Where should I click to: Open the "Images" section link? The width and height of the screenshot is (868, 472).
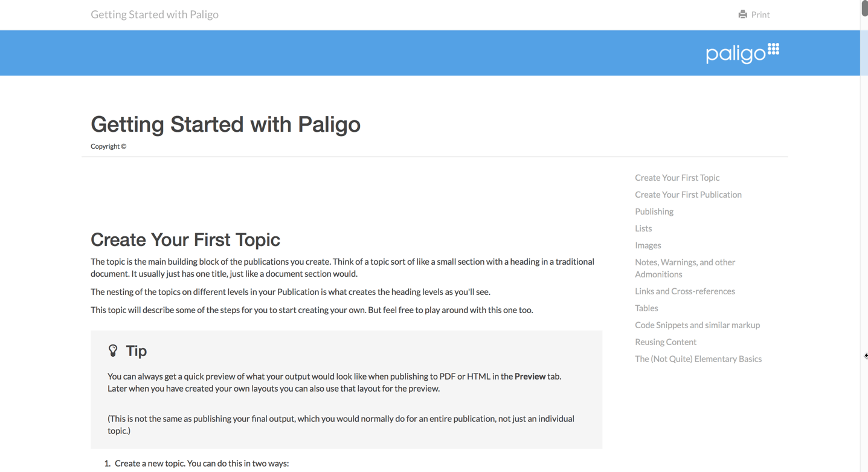pyautogui.click(x=648, y=245)
